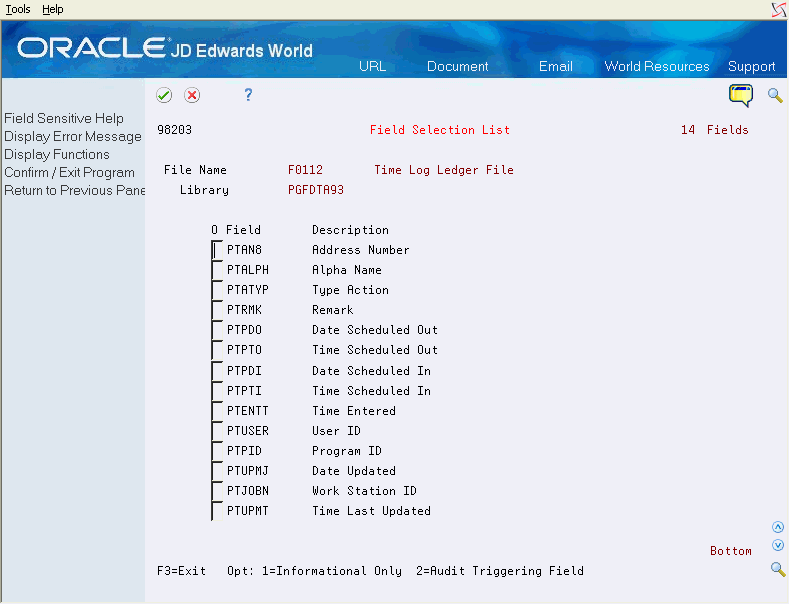Click the Time Entered description

354,411
